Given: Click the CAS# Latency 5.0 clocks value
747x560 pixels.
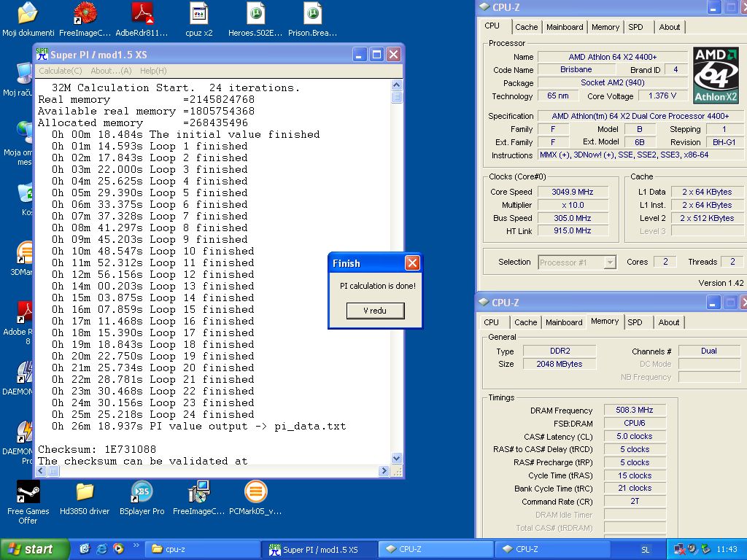Looking at the screenshot, I should click(x=634, y=436).
